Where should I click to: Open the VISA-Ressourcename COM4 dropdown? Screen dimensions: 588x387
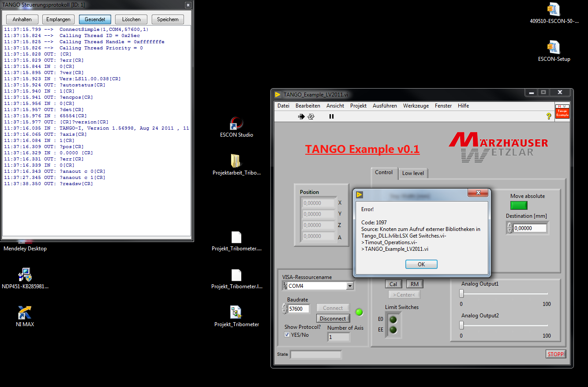coord(350,286)
